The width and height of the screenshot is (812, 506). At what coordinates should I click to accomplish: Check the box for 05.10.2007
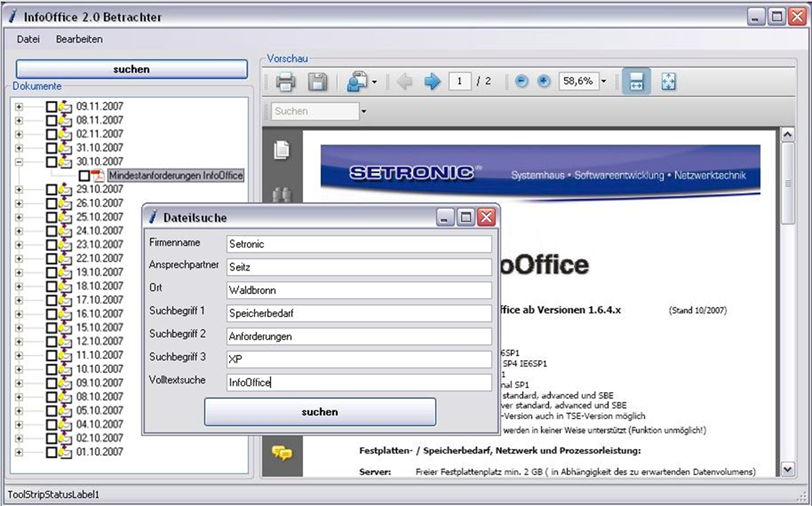[51, 411]
